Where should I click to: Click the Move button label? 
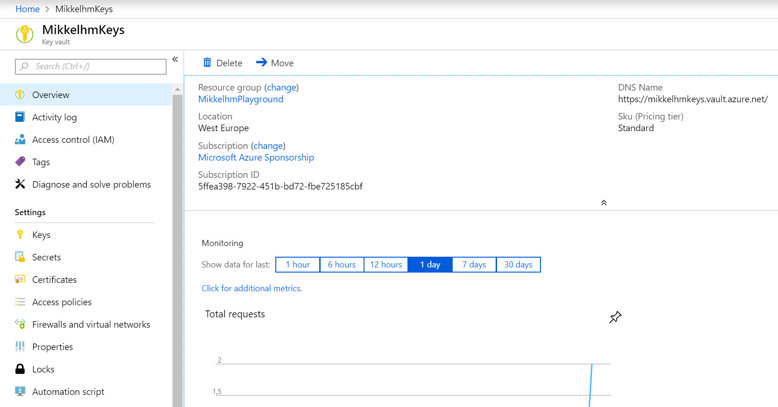(x=282, y=63)
